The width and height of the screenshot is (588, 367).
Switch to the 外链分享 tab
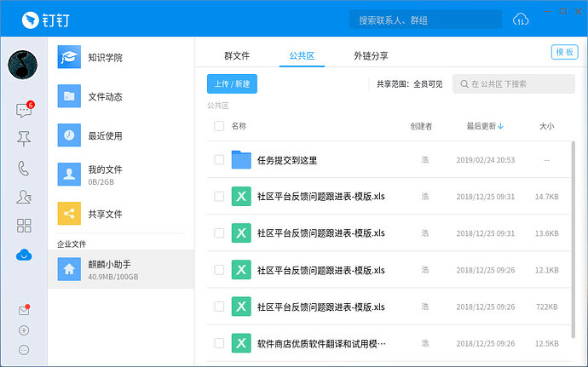tap(371, 56)
